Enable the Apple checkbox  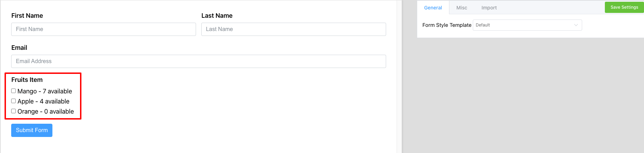(x=14, y=101)
